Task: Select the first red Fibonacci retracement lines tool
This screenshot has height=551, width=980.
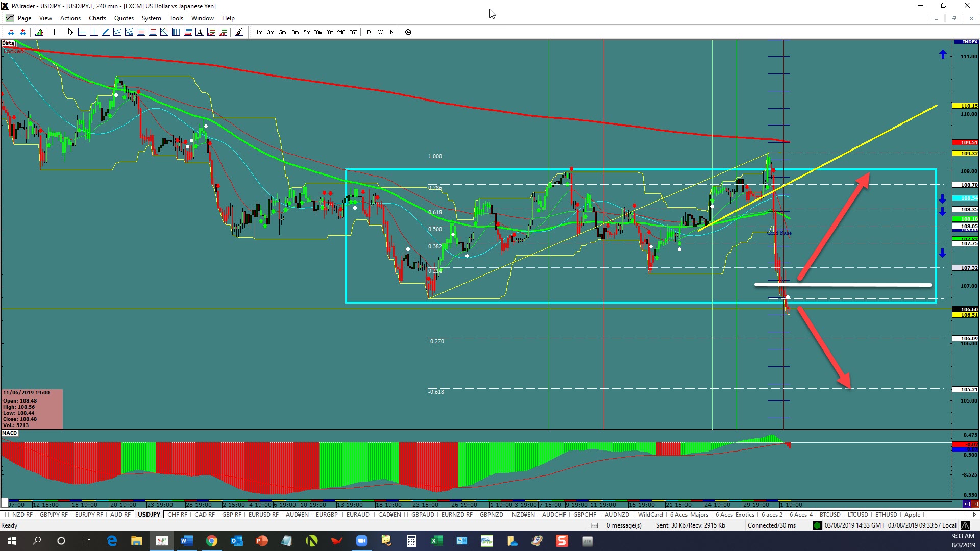Action: pos(140,32)
